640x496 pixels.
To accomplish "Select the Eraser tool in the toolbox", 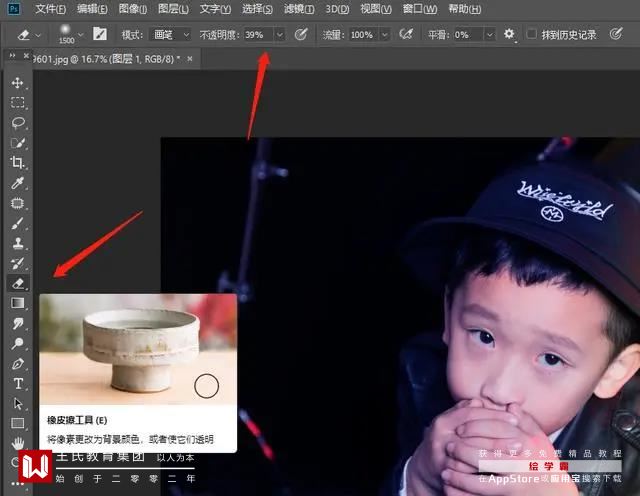I will click(x=18, y=283).
